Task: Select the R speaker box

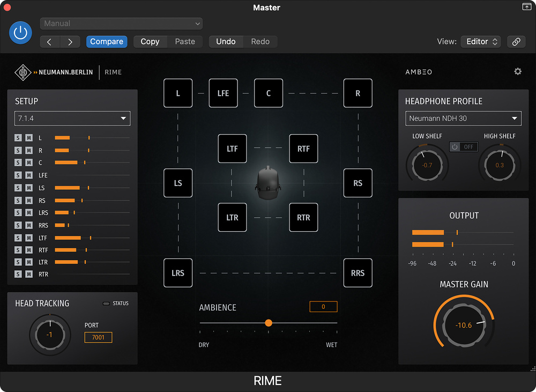Action: click(x=358, y=93)
